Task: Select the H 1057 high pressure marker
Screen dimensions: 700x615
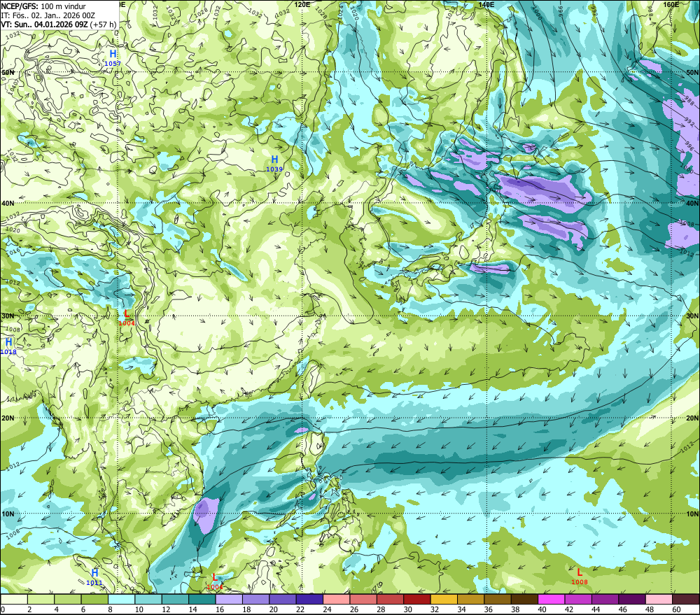Action: (x=113, y=57)
